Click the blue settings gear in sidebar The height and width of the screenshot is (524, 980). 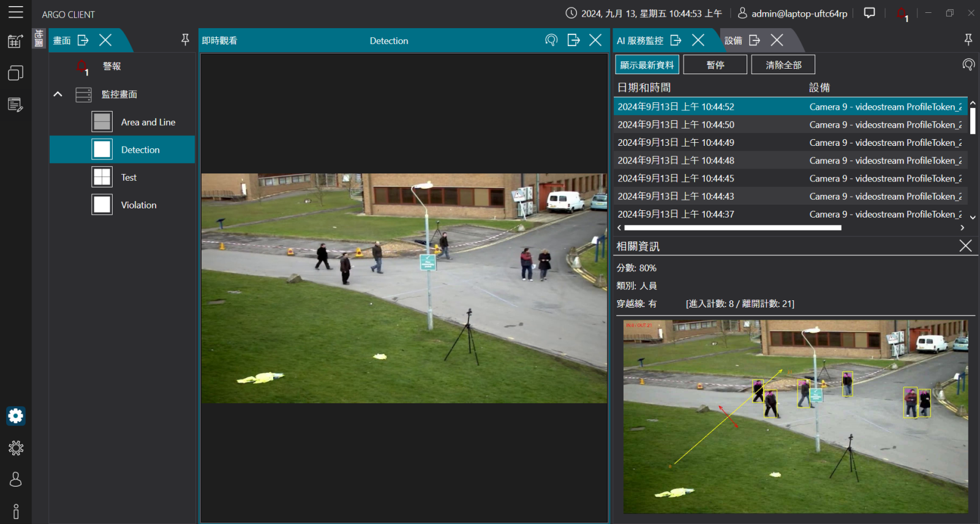(16, 416)
